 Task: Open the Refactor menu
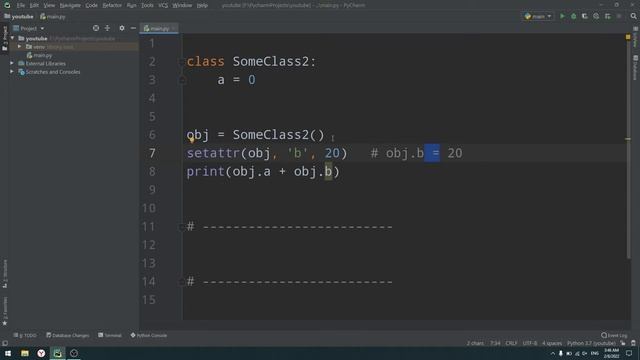pyautogui.click(x=112, y=5)
